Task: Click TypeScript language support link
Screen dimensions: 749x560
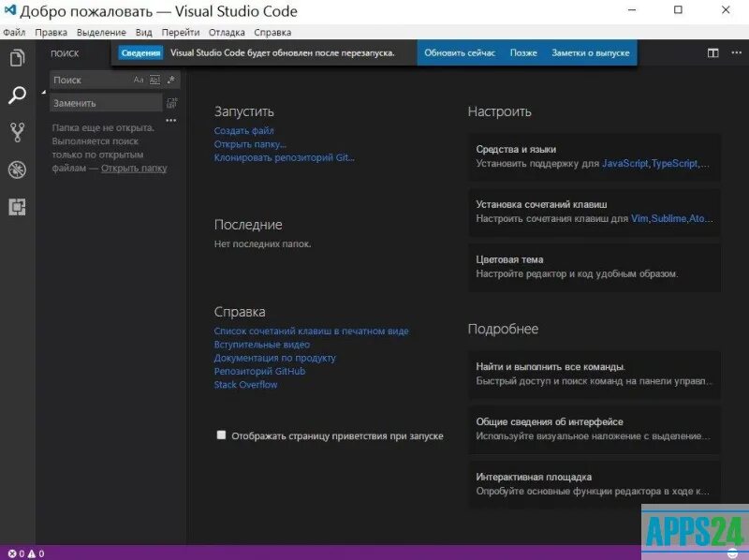Action: (674, 164)
